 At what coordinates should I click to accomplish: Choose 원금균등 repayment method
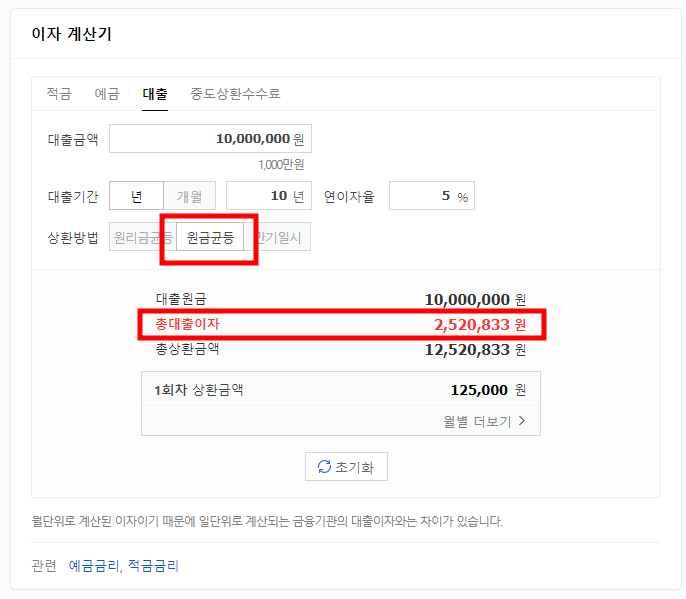pyautogui.click(x=210, y=237)
